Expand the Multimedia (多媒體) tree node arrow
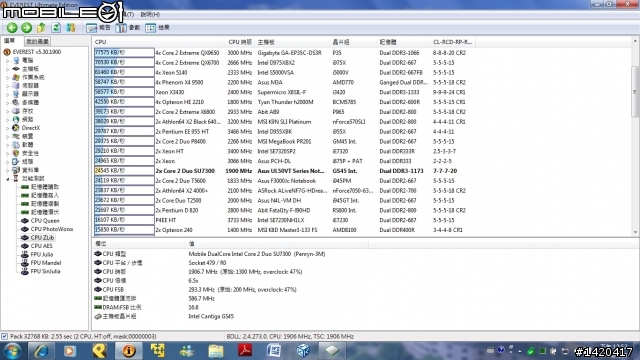The width and height of the screenshot is (640, 360). (7, 102)
